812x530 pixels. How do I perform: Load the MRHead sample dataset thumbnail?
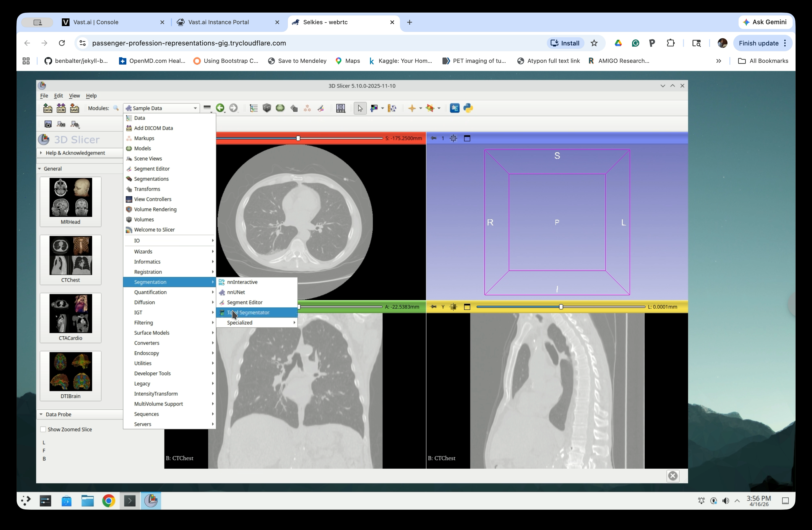(x=71, y=201)
